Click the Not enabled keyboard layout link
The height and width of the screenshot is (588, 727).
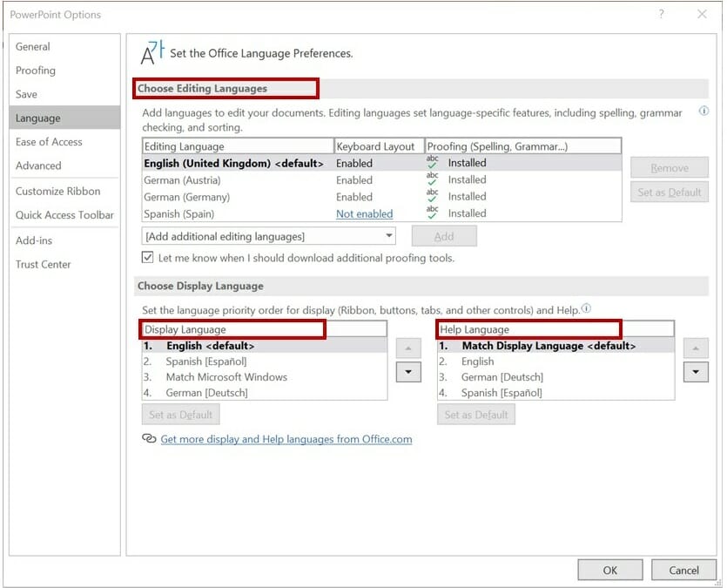pyautogui.click(x=364, y=213)
